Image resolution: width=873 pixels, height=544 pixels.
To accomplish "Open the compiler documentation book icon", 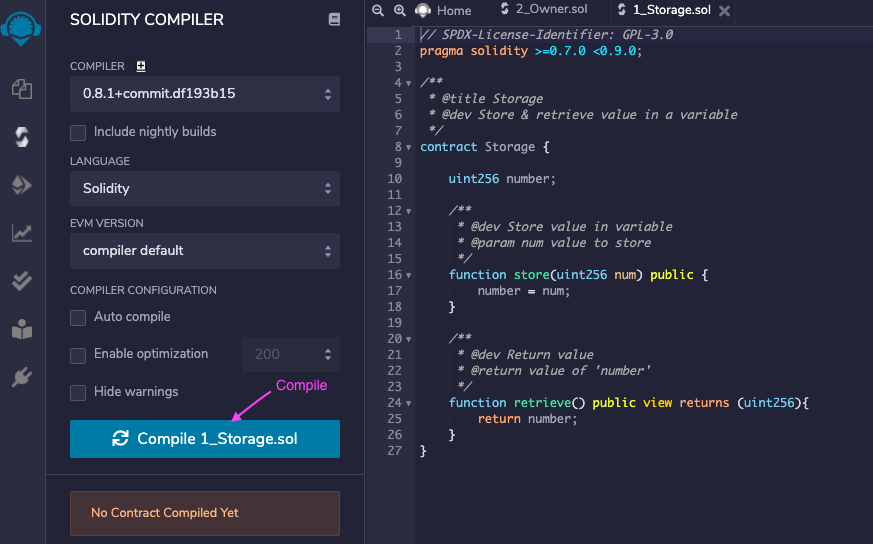I will 334,19.
